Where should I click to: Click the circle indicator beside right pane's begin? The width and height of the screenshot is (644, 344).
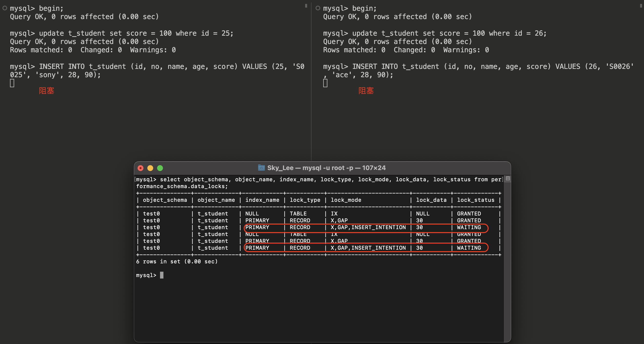(318, 8)
